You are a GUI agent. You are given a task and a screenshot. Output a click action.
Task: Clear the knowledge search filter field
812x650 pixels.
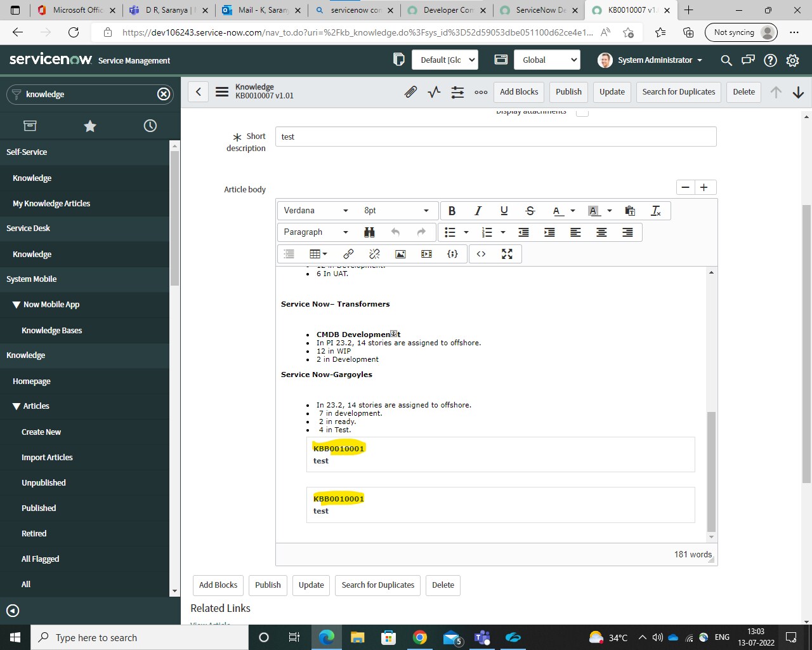tap(163, 94)
